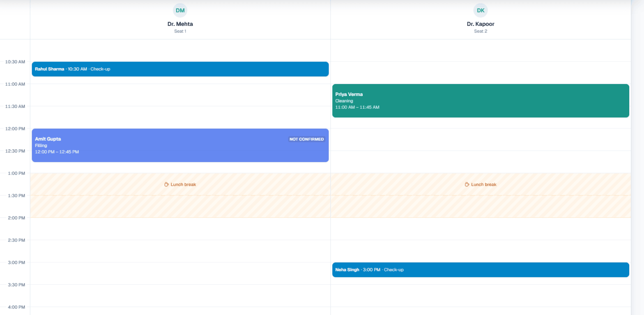The height and width of the screenshot is (315, 644).
Task: Click the Lunch break label under Dr. Mehta
Action: (183, 185)
